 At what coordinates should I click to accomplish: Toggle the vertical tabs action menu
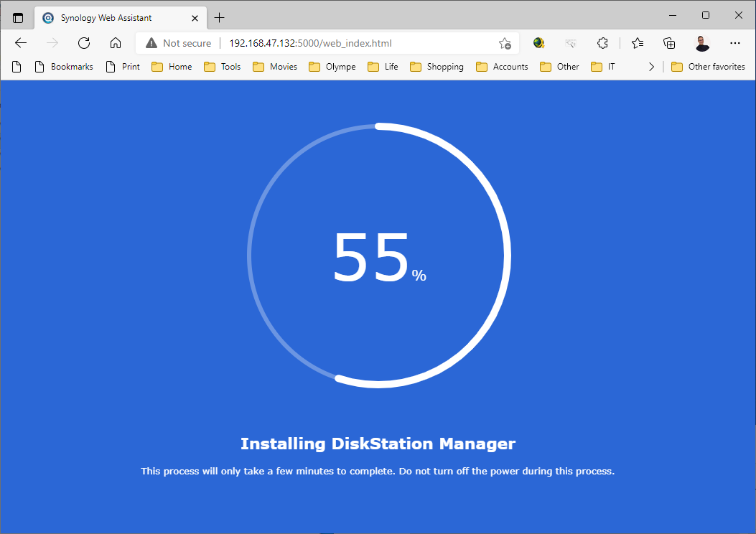pyautogui.click(x=18, y=18)
